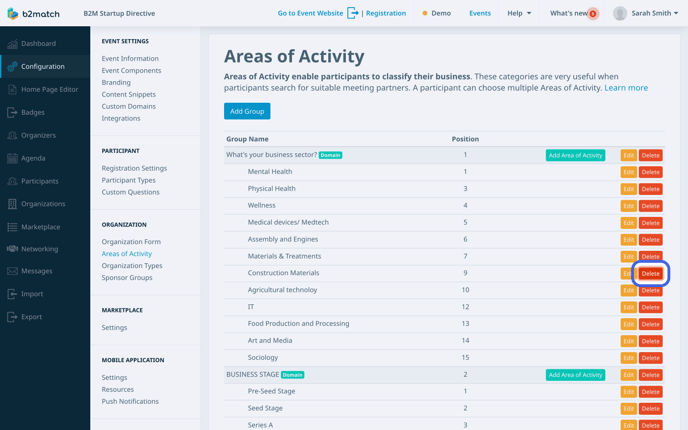Go to Organization Types
This screenshot has width=688, height=430.
point(132,265)
